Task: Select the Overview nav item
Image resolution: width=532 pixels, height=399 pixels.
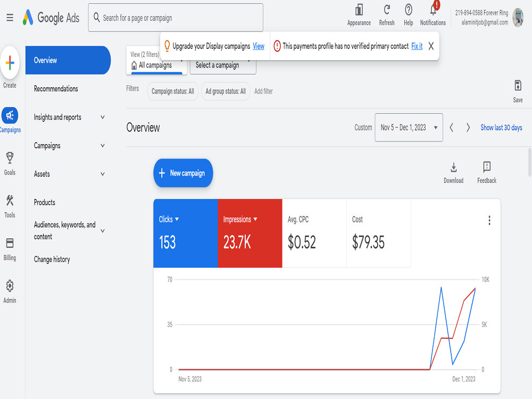Action: point(68,61)
